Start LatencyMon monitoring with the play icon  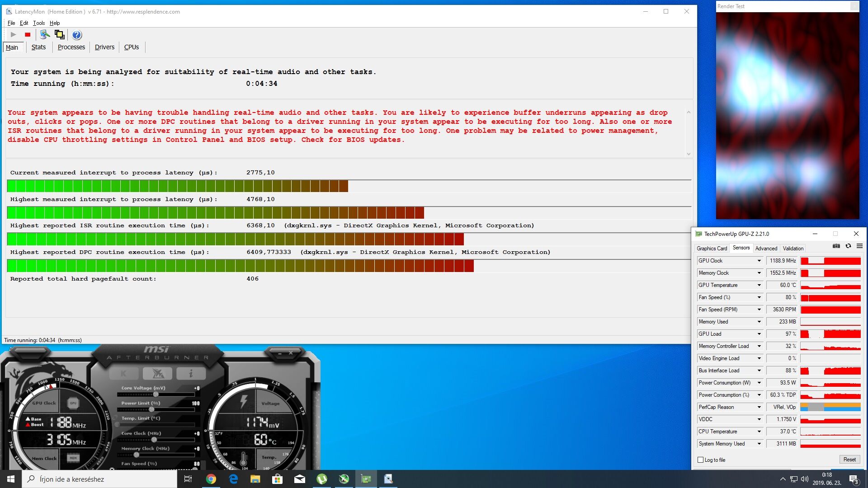13,34
